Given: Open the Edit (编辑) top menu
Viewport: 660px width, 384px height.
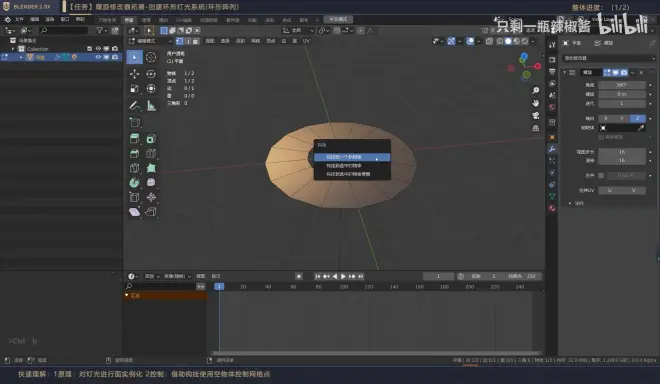Looking at the screenshot, I should [35, 19].
